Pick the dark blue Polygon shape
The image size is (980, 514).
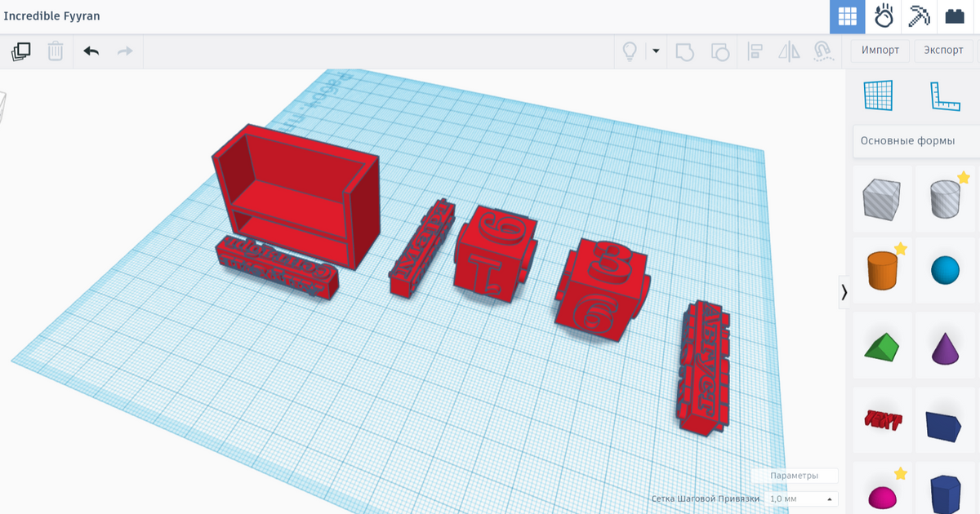[946, 493]
